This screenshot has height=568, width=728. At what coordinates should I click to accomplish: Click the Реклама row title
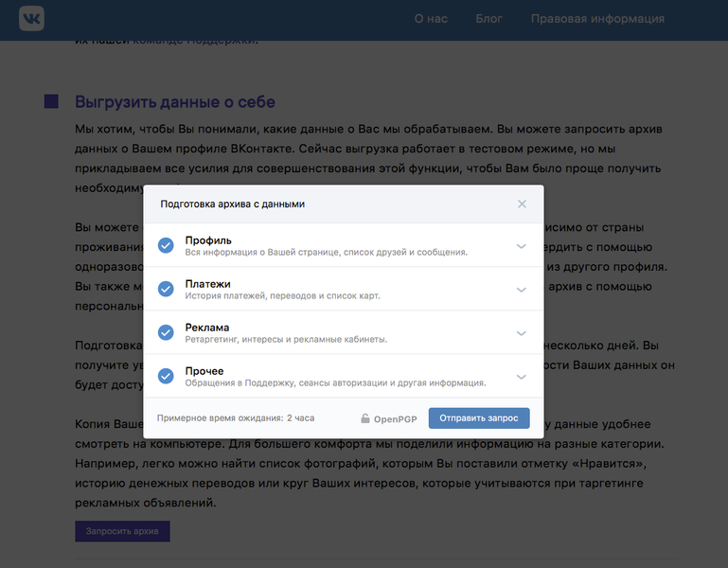pyautogui.click(x=207, y=328)
